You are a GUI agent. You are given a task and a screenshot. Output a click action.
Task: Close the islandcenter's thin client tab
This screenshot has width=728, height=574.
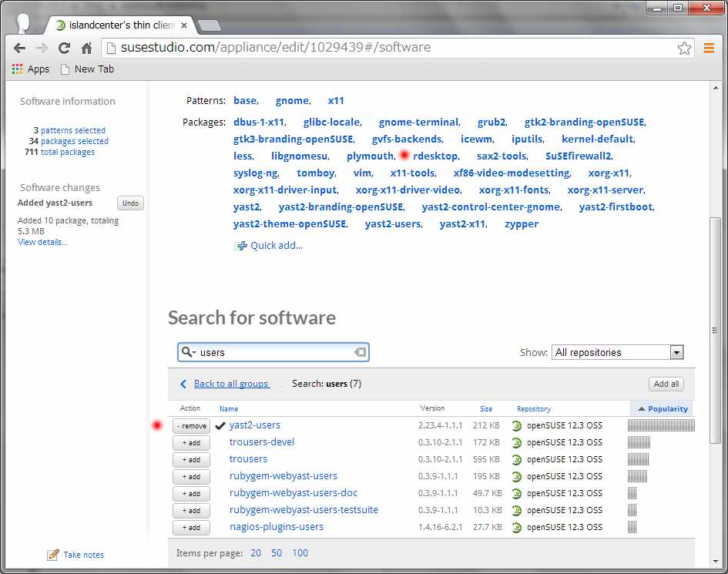point(184,25)
